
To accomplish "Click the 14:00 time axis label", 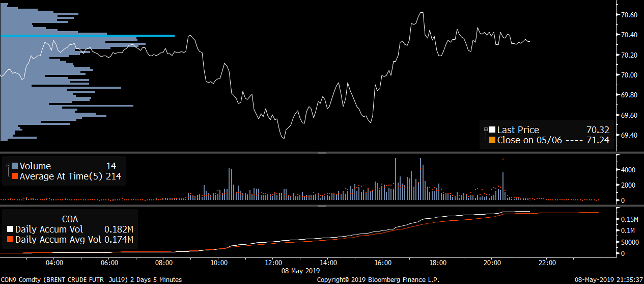I will (329, 263).
